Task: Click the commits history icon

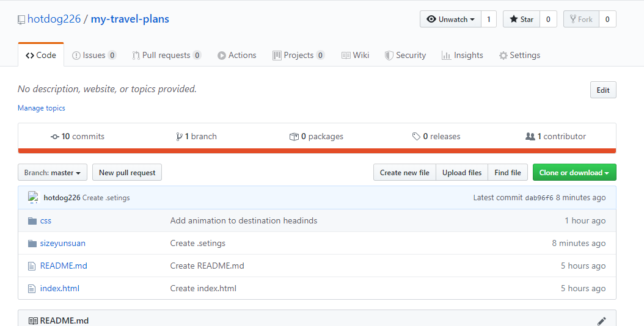Action: (x=55, y=137)
